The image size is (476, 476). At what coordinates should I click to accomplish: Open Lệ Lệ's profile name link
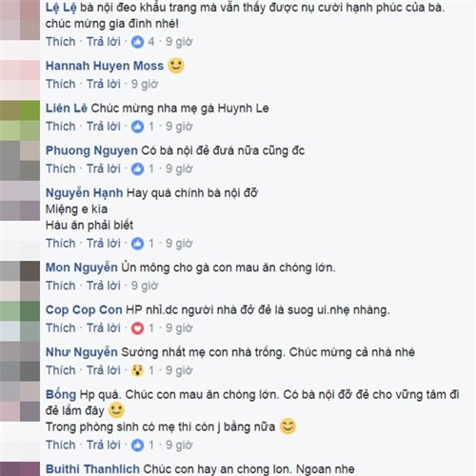point(61,8)
